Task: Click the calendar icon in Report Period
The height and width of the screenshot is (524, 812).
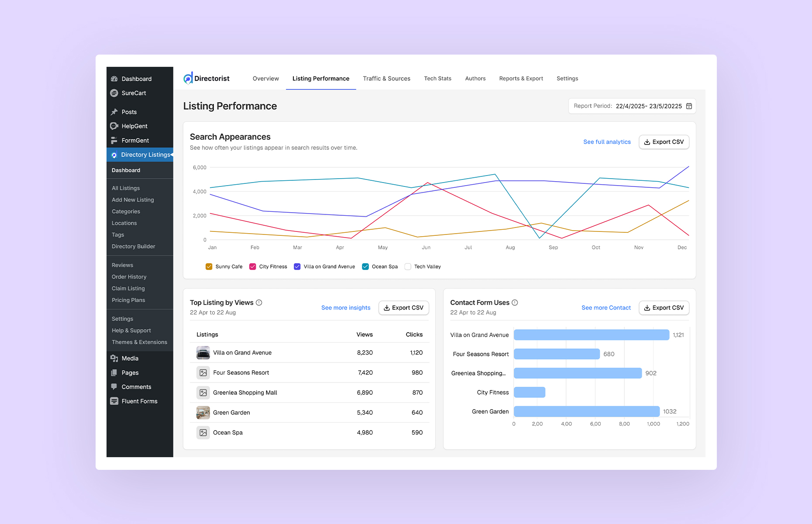Action: click(689, 106)
